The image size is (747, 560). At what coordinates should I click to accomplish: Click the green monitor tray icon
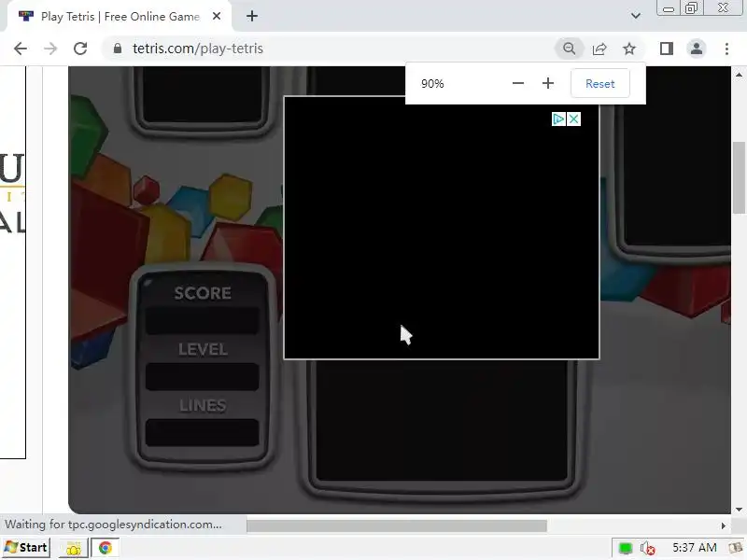coord(625,548)
